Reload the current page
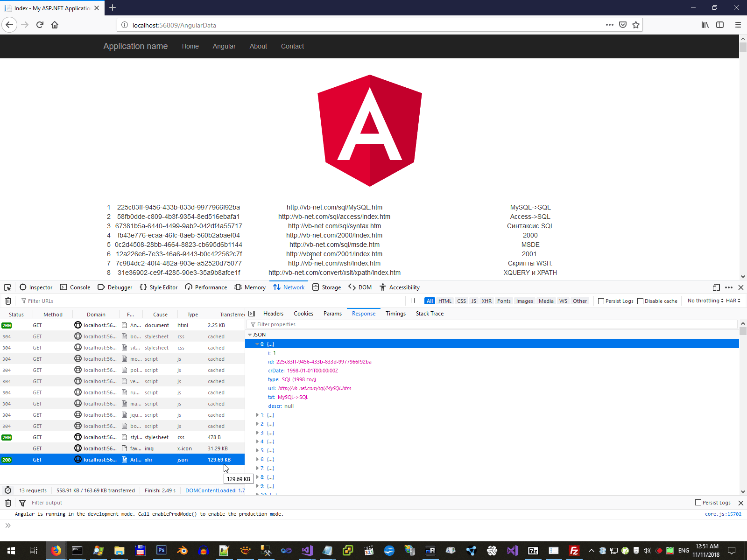This screenshot has height=560, width=747. pyautogui.click(x=40, y=25)
